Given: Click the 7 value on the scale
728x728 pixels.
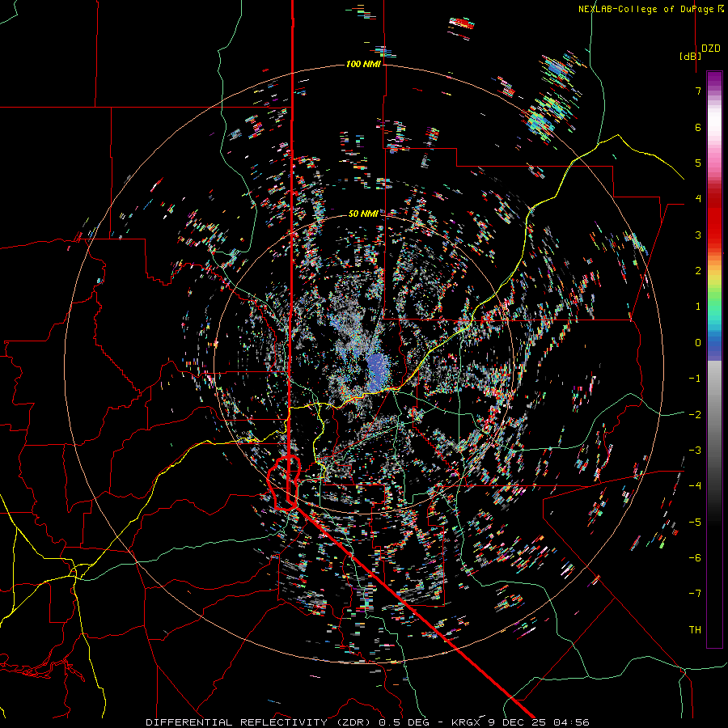Looking at the screenshot, I should (x=698, y=91).
